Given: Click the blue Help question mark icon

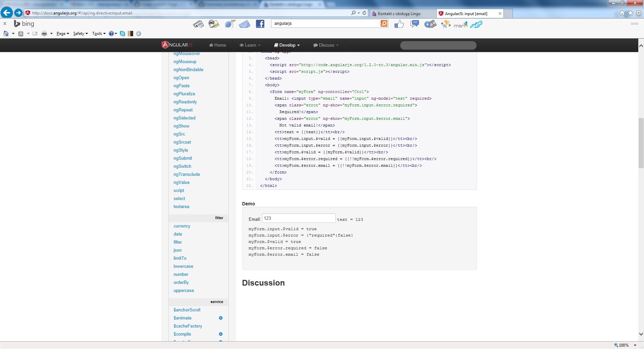Looking at the screenshot, I should [x=111, y=34].
